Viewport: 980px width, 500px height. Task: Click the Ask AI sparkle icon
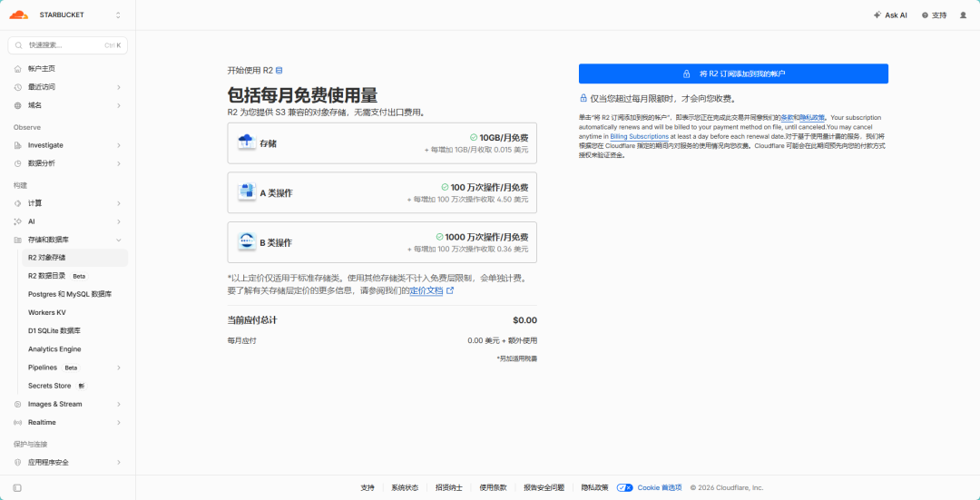pos(877,15)
